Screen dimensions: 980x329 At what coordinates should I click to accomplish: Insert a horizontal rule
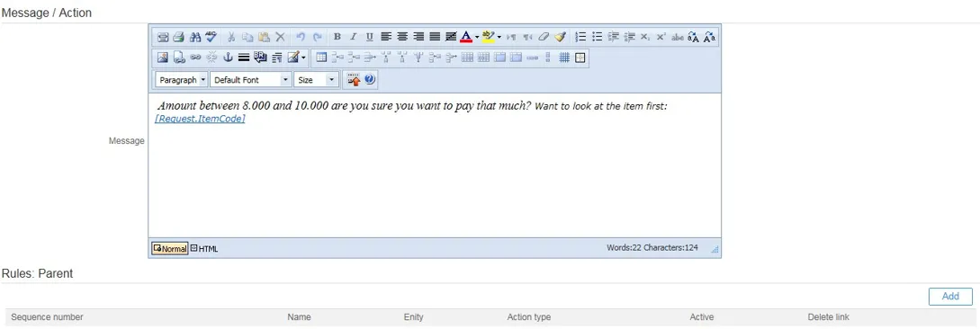pyautogui.click(x=244, y=58)
